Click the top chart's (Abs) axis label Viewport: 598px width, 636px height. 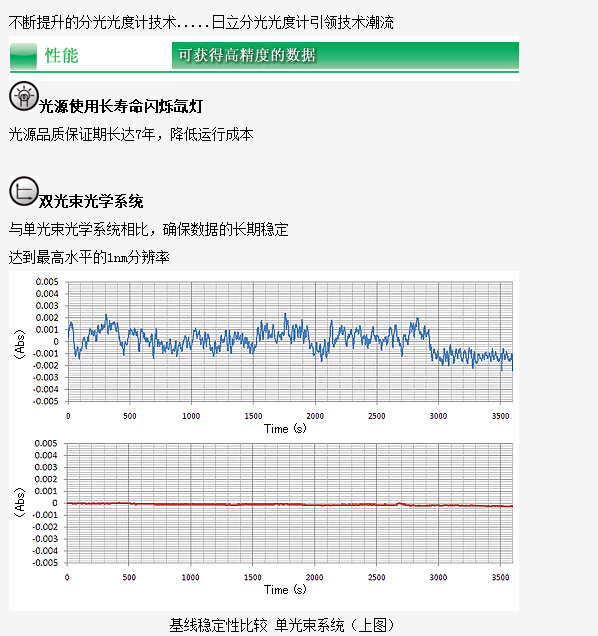(x=19, y=344)
